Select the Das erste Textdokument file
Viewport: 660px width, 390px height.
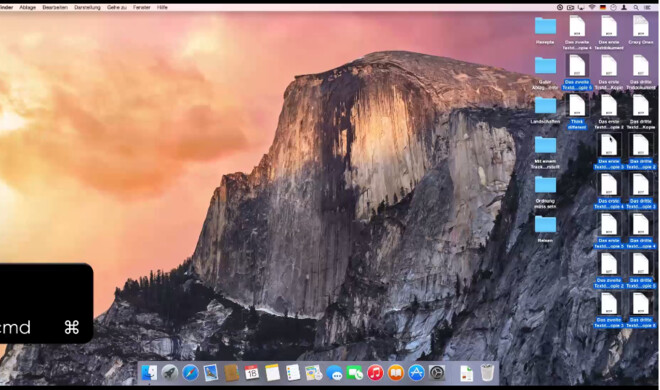tap(609, 26)
